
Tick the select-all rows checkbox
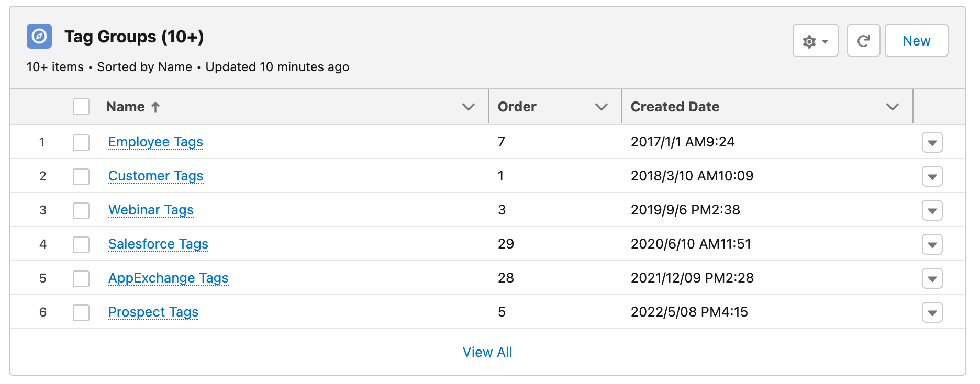81,107
